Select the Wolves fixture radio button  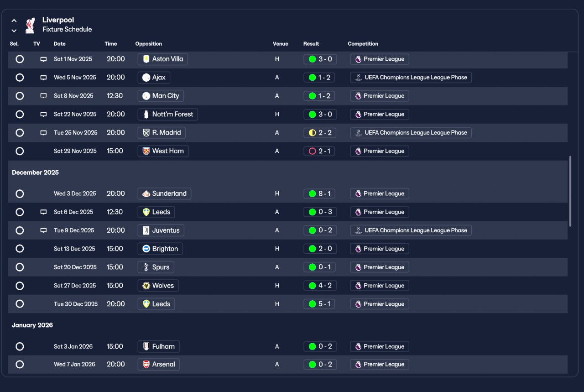(x=20, y=286)
